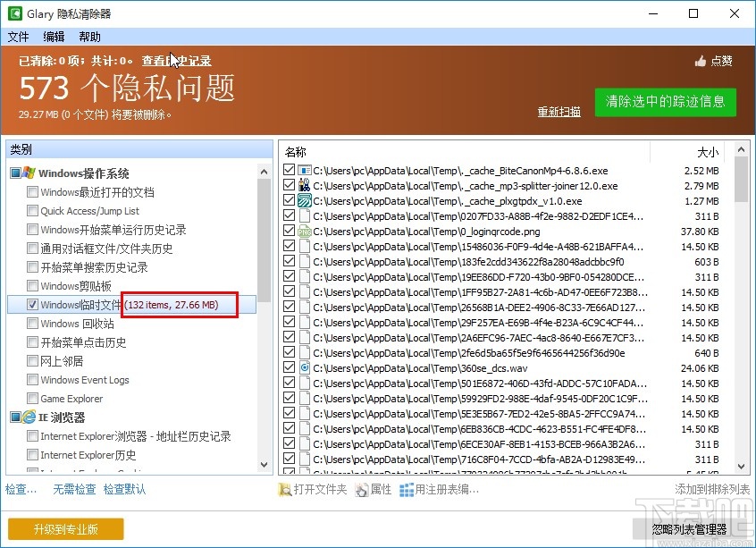Click file list scroll-down arrow
Image resolution: width=756 pixels, height=548 pixels.
tap(741, 467)
